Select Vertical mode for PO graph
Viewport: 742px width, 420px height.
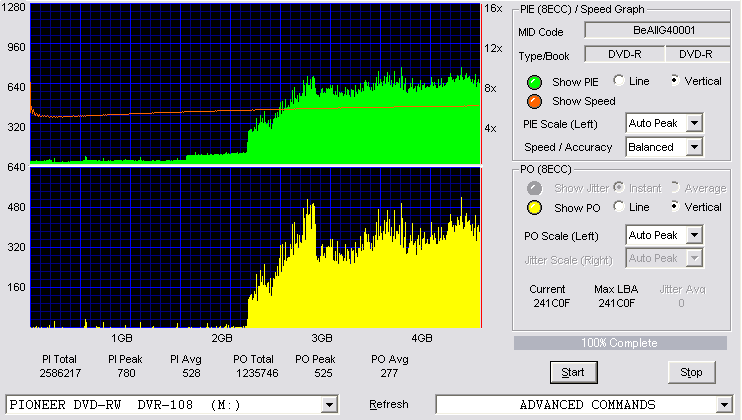point(675,206)
